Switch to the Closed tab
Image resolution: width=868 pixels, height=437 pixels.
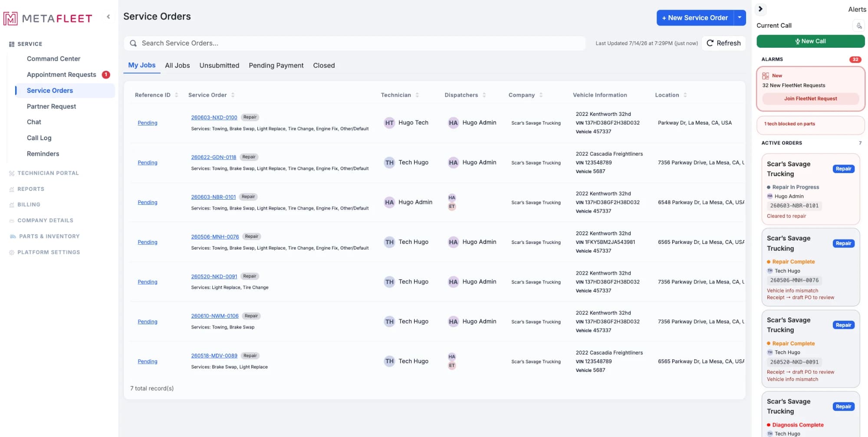coord(324,66)
